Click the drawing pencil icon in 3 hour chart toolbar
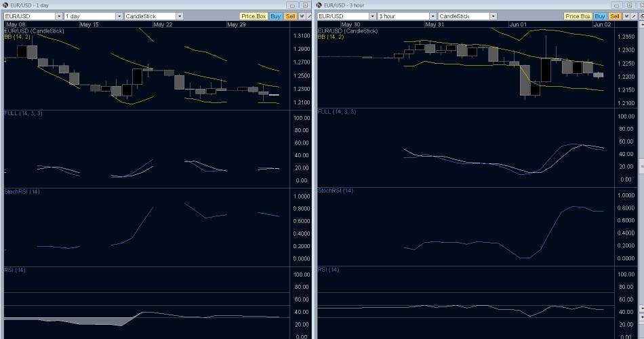 coord(634,16)
